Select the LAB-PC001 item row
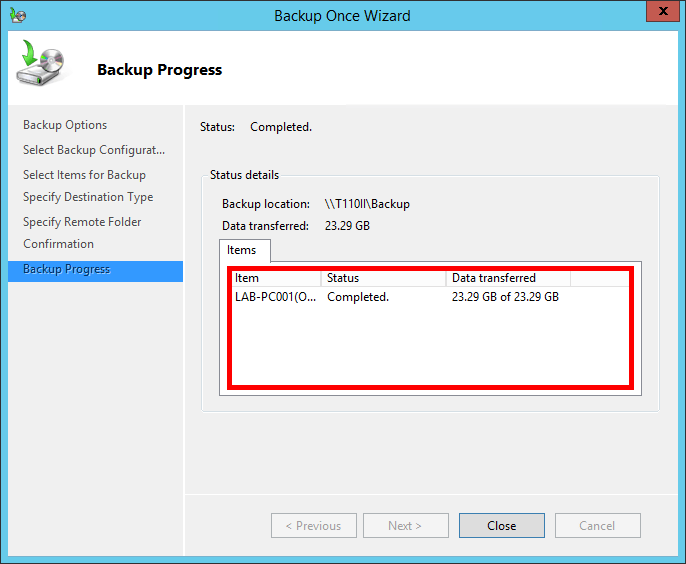 click(430, 297)
